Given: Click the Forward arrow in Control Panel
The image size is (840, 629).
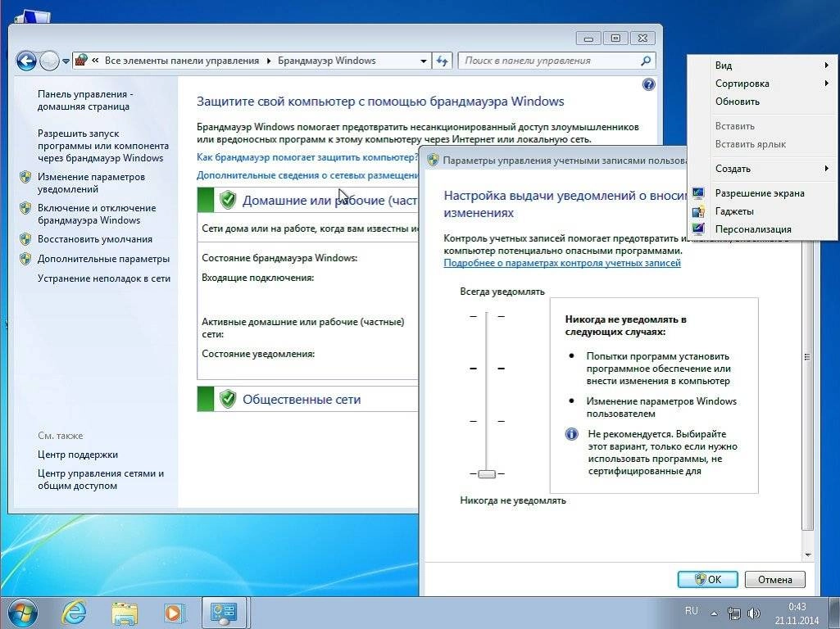Looking at the screenshot, I should tap(49, 61).
